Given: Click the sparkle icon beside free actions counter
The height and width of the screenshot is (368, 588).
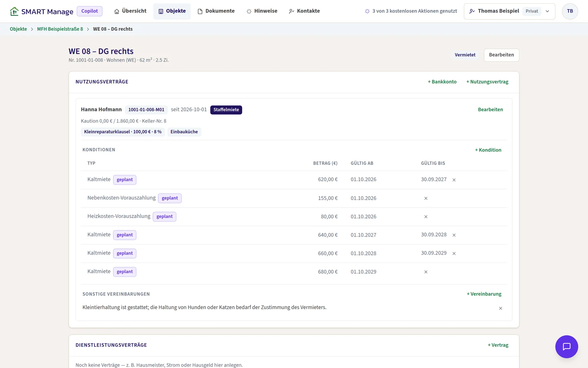Looking at the screenshot, I should point(367,11).
